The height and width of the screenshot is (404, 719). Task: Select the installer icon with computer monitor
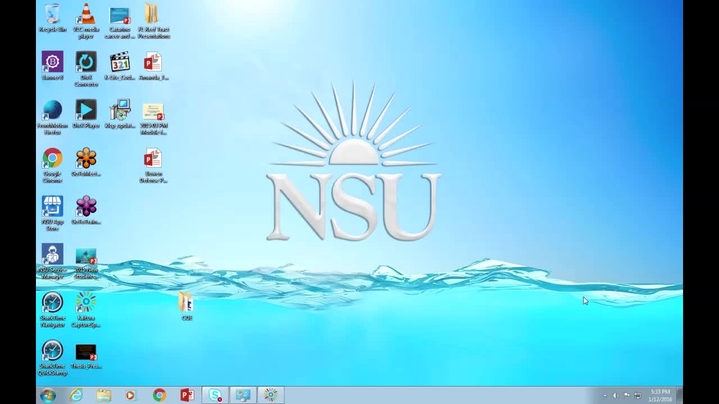coord(120,110)
